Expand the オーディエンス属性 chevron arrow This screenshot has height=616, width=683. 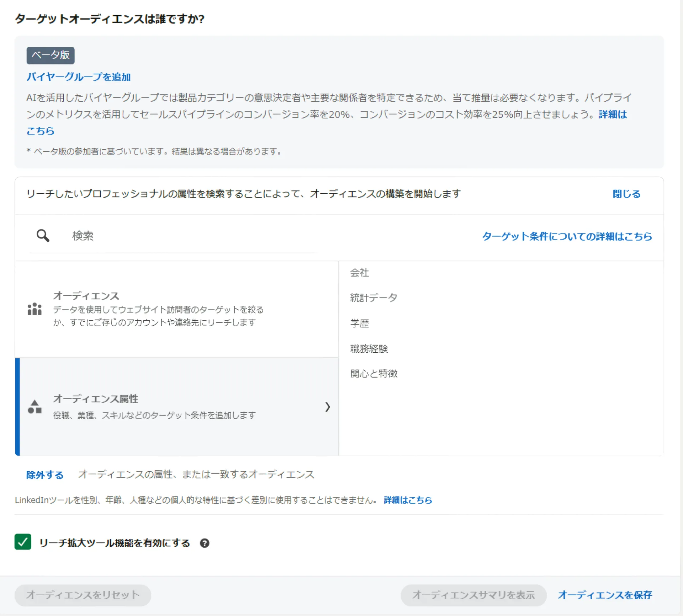[328, 407]
